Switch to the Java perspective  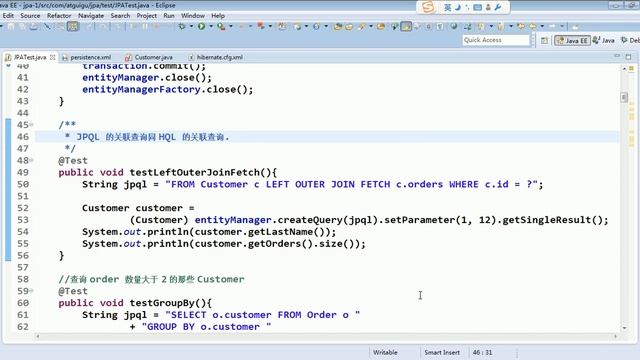pos(604,40)
